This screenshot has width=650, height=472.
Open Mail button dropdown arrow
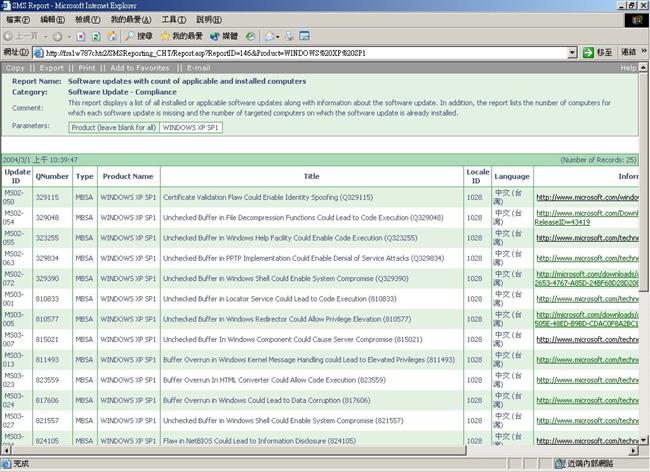277,37
